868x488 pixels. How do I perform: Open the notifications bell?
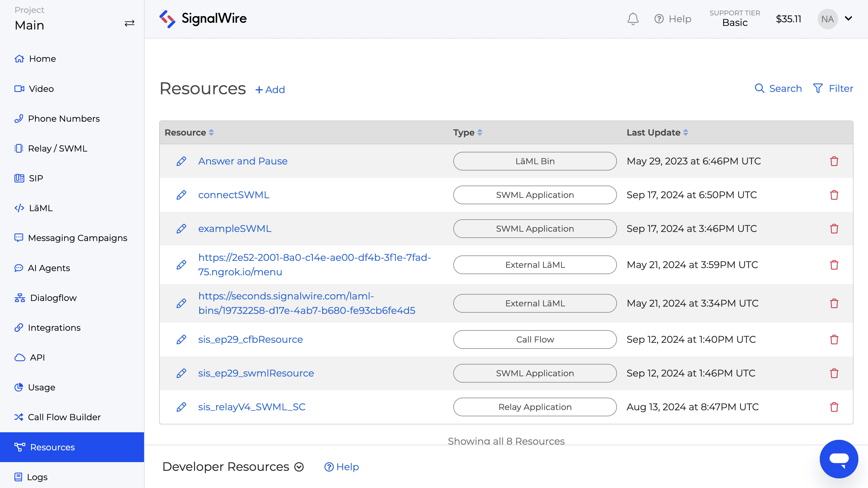(x=633, y=19)
